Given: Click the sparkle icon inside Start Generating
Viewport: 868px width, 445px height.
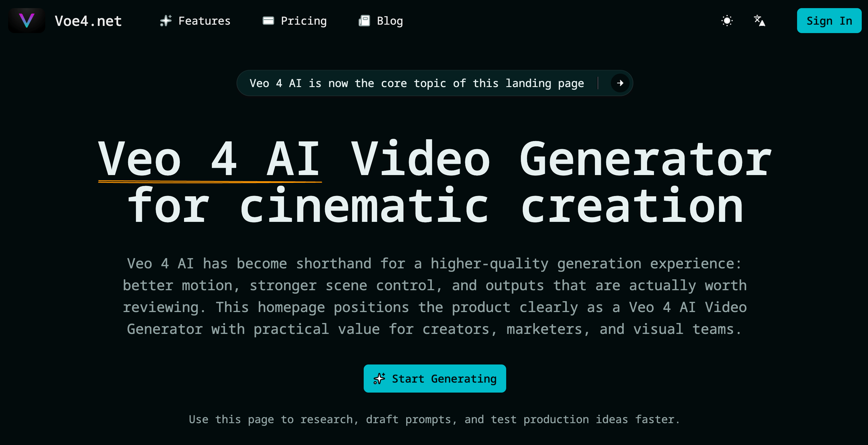Looking at the screenshot, I should pyautogui.click(x=379, y=379).
